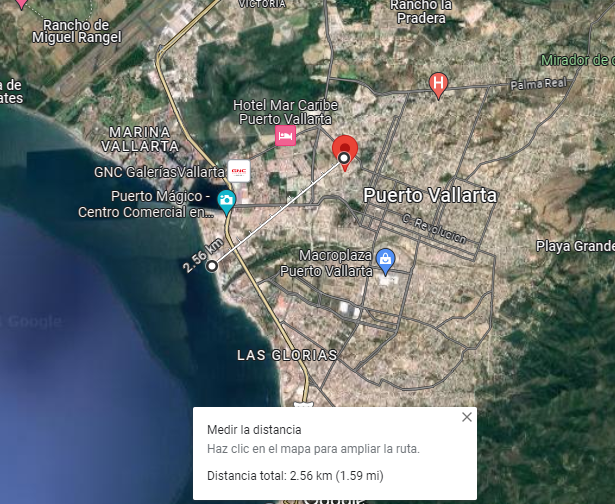Open the Hotel Mar Caribe Puerto Vallarta label
615x504 pixels.
coord(285,112)
